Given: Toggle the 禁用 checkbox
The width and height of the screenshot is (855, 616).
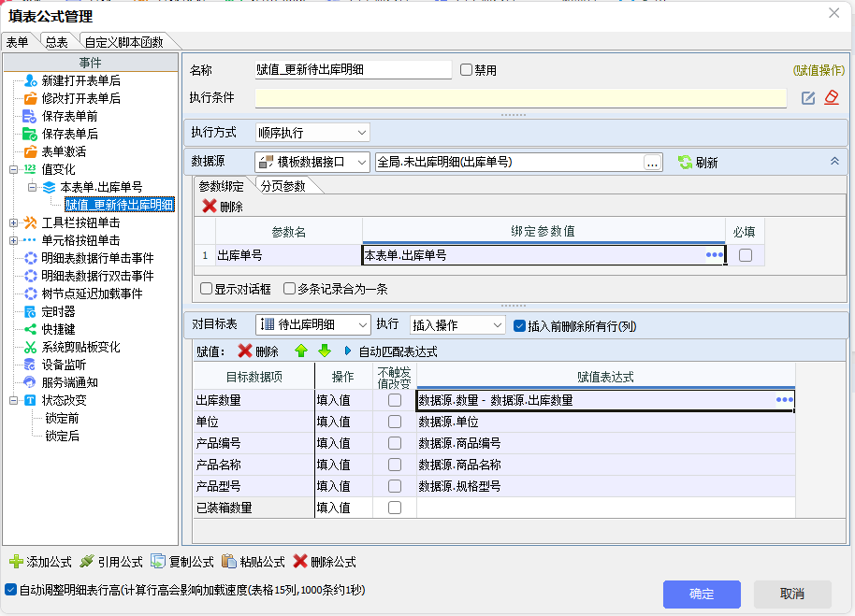Looking at the screenshot, I should pyautogui.click(x=466, y=70).
